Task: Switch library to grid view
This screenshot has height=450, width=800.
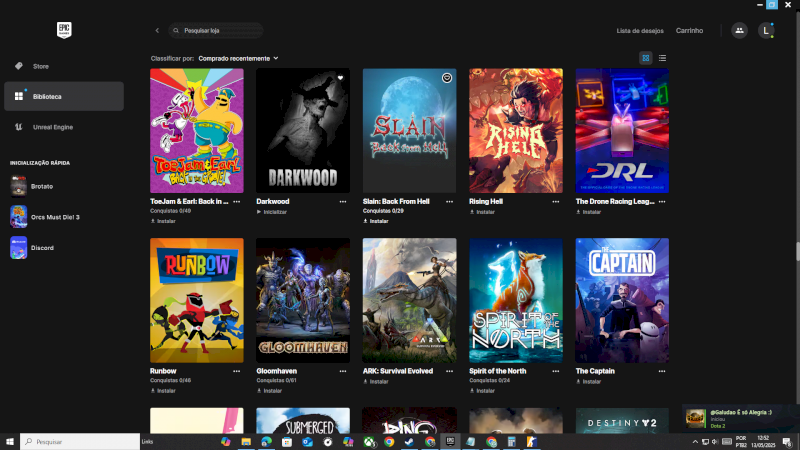Action: click(646, 58)
